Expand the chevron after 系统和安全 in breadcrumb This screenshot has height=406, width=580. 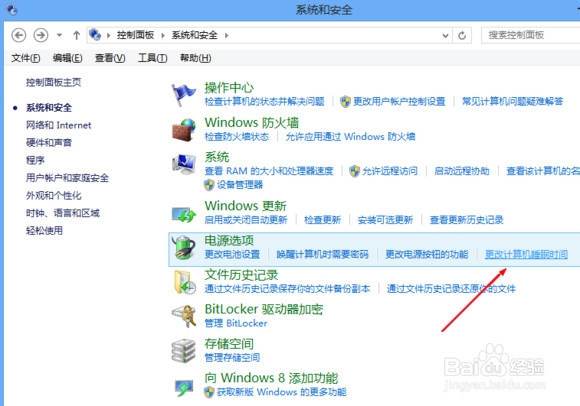226,35
